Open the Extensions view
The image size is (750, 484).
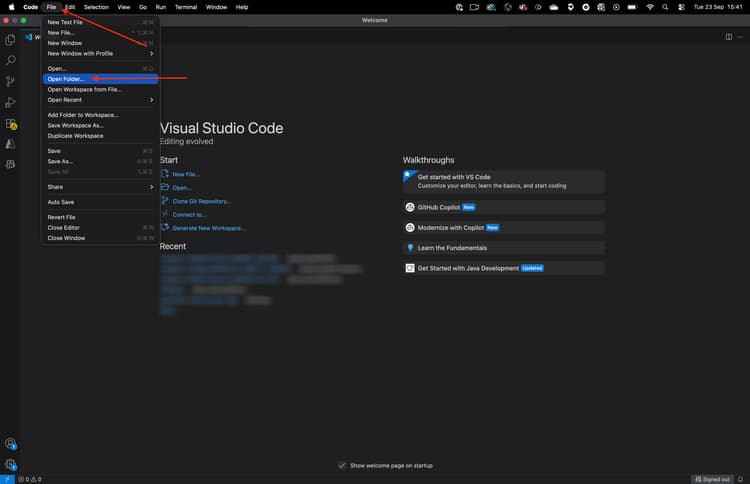(11, 124)
